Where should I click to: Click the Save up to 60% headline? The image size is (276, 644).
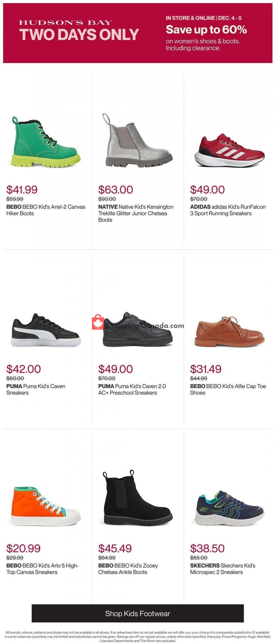point(206,29)
